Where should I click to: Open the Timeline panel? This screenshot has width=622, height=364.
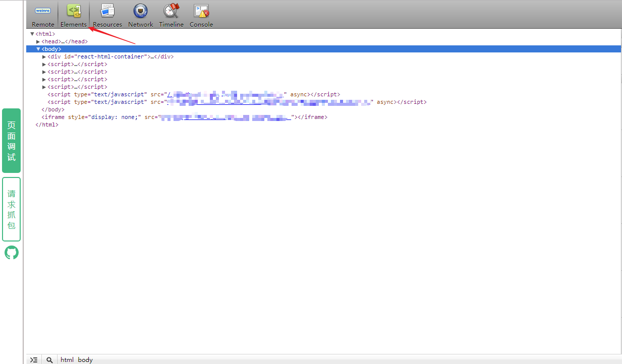(172, 15)
